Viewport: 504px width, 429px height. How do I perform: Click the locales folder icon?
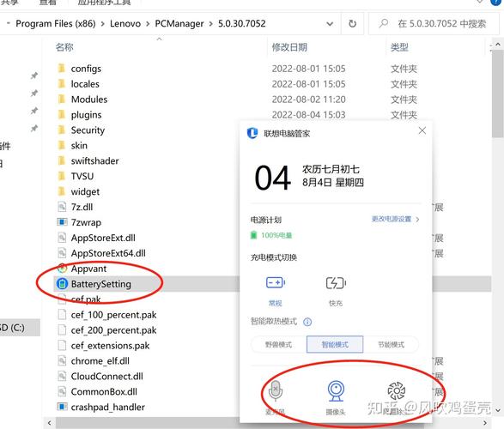[x=61, y=84]
